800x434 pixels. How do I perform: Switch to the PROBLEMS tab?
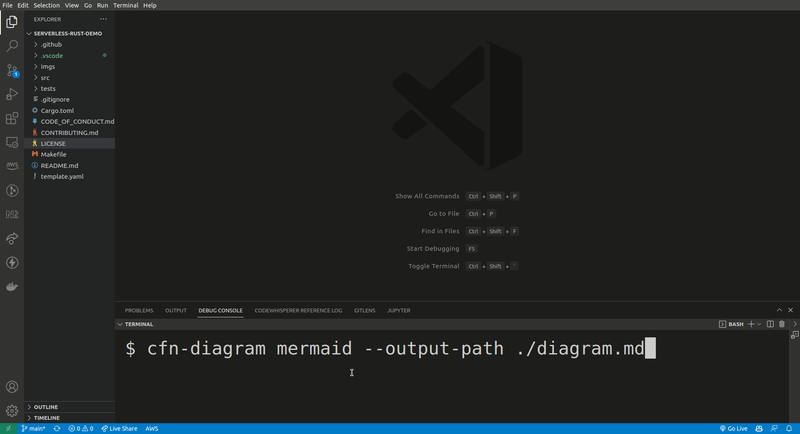pyautogui.click(x=139, y=310)
